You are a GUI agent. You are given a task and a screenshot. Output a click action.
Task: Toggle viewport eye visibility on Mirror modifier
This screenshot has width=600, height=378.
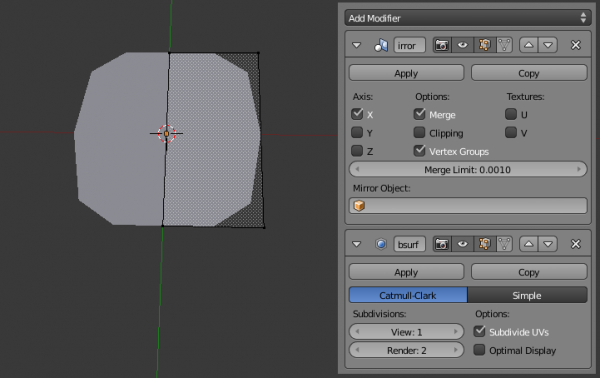click(462, 45)
